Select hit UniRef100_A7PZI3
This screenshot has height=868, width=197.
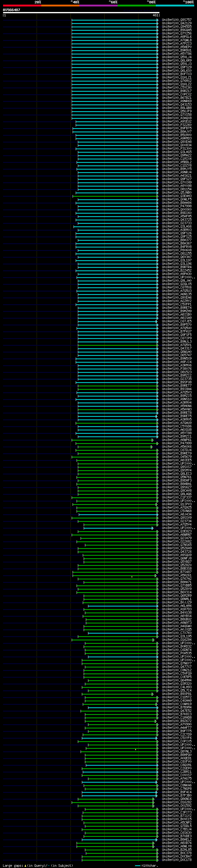[177, 43]
